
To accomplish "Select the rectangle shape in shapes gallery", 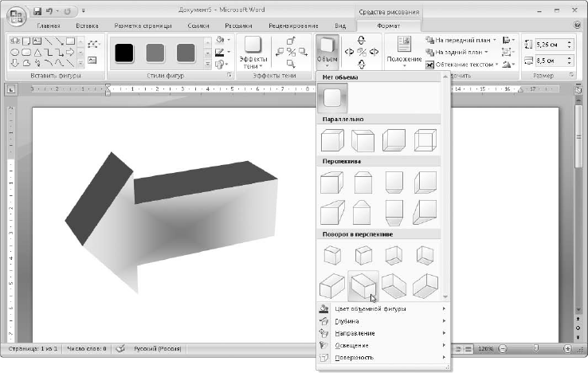I will [x=70, y=41].
